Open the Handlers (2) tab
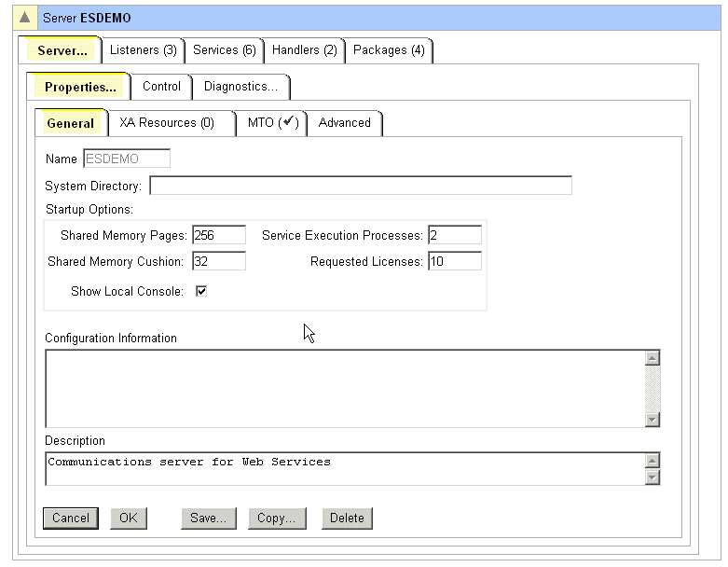Image resolution: width=728 pixels, height=567 pixels. coord(304,50)
